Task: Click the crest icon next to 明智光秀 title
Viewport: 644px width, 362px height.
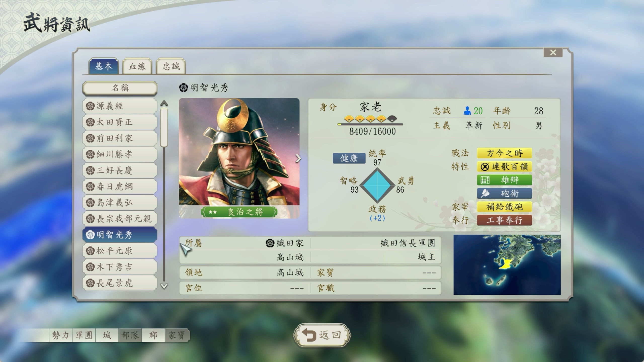Action: click(183, 88)
